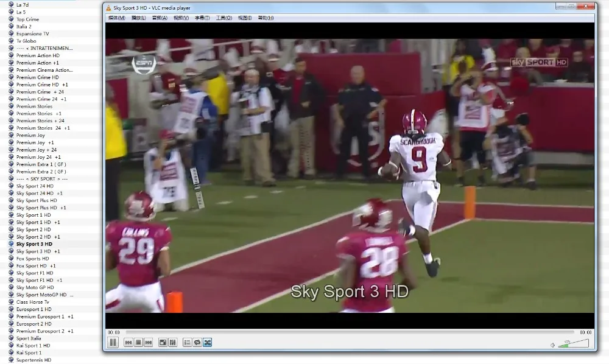Open the 字幕(T) Subtitle menu
The height and width of the screenshot is (364, 609).
click(x=202, y=18)
